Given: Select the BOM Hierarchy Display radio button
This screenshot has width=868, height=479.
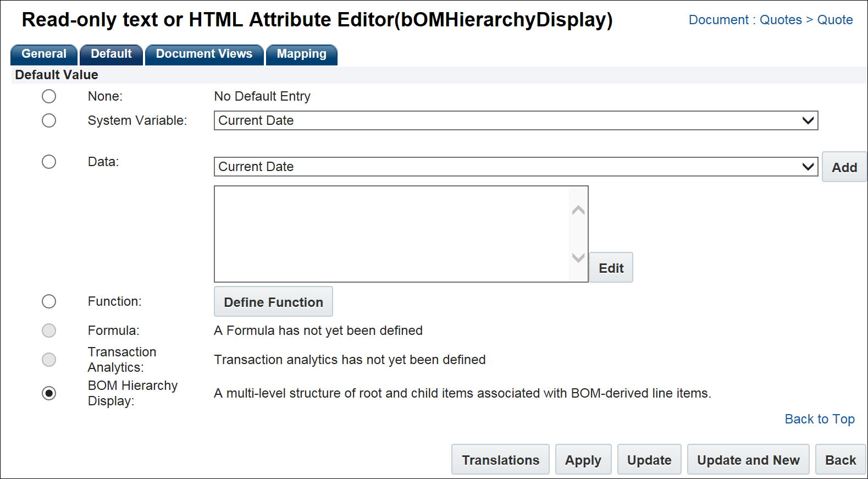Looking at the screenshot, I should tap(49, 393).
